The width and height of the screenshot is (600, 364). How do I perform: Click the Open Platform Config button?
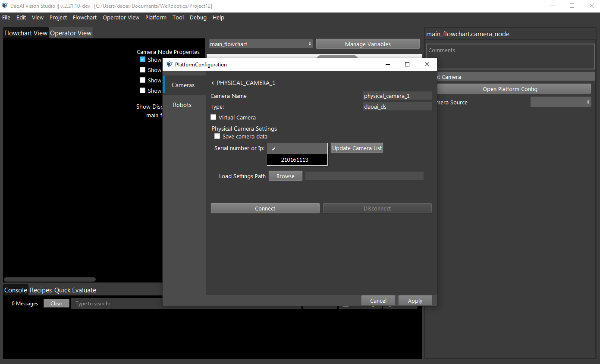click(510, 89)
